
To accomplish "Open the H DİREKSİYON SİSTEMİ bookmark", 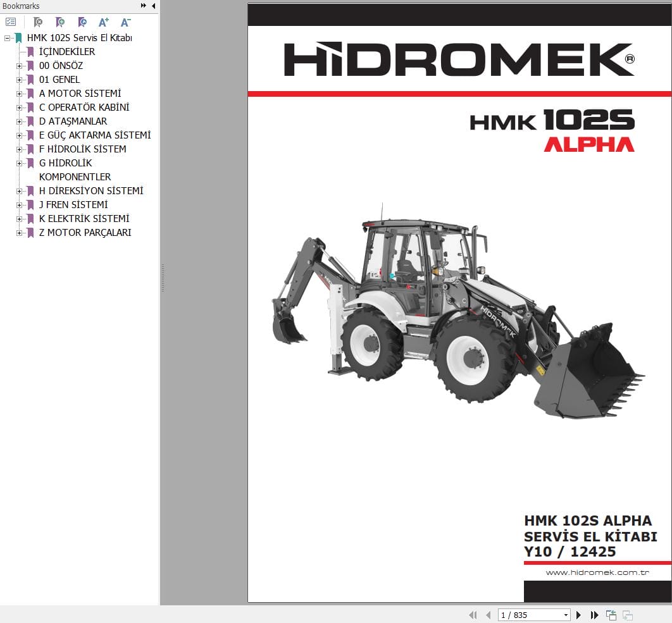I will pyautogui.click(x=91, y=190).
